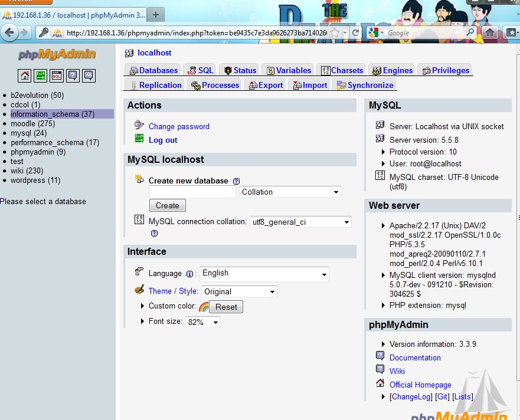Click the Home icon in phpMyAdmin sidebar
Viewport: 520px width, 420px height.
coord(24,76)
